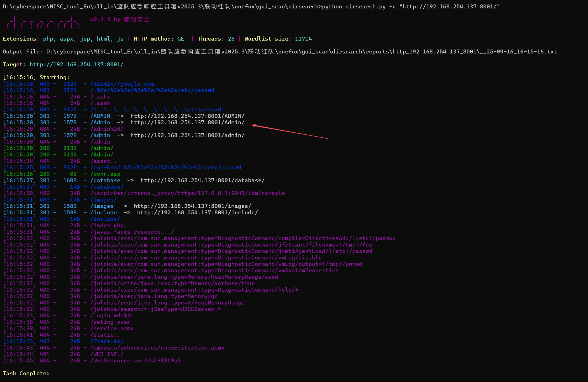Click the /images/ redirect URL
The image size is (588, 382).
click(x=192, y=206)
